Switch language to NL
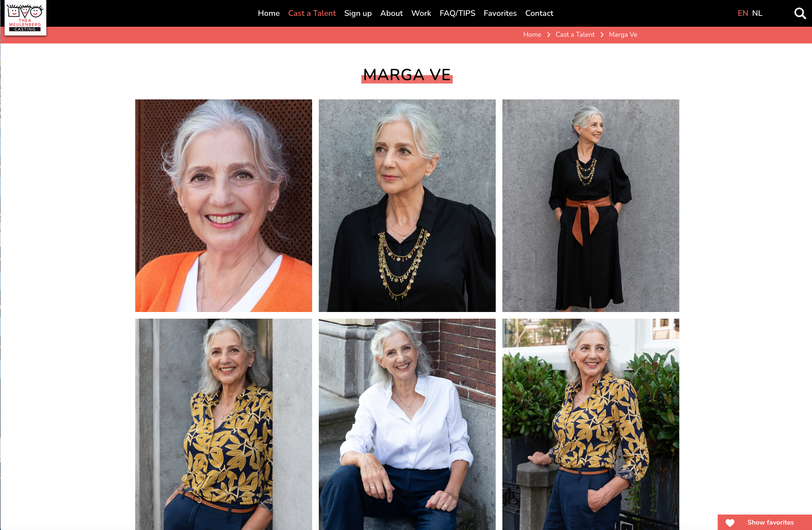Viewport: 812px width, 530px height. (x=757, y=13)
